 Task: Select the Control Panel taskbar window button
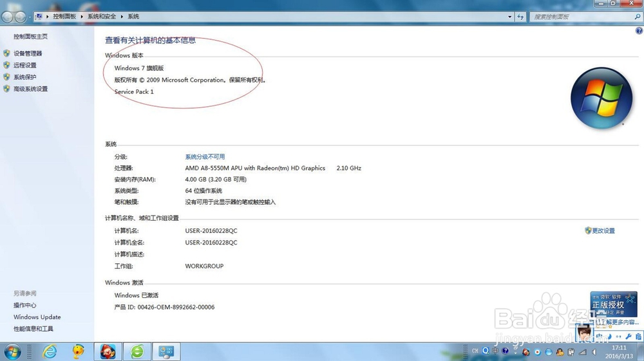click(x=166, y=351)
